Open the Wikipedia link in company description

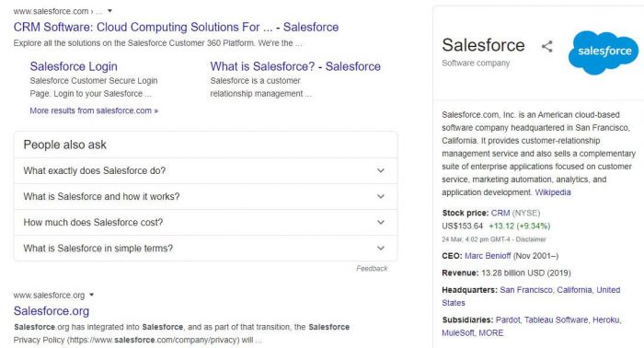point(553,192)
